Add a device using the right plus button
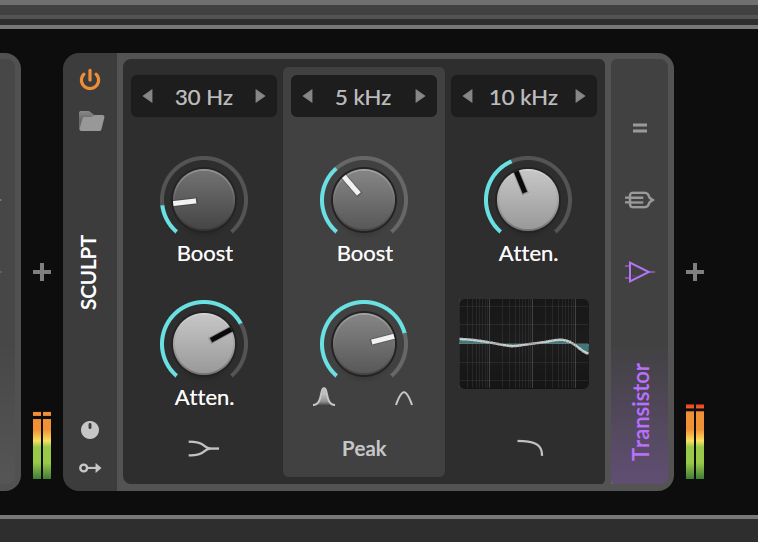This screenshot has width=758, height=542. click(x=695, y=272)
